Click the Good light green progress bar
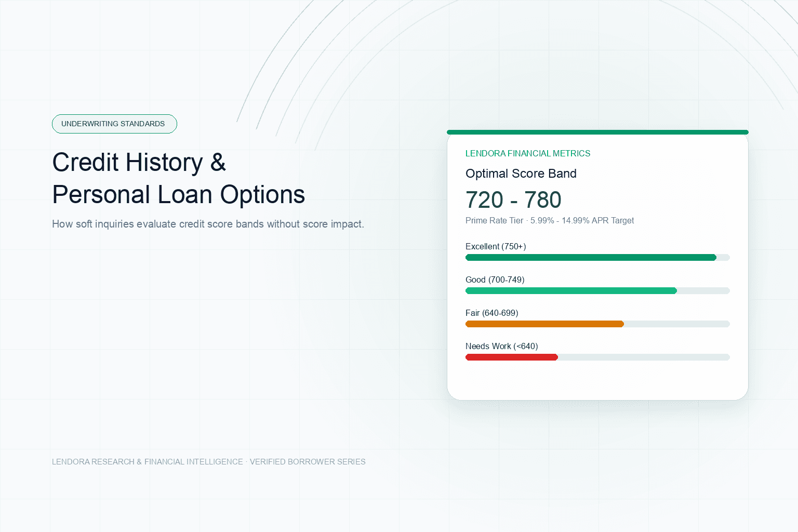Viewport: 798px width, 532px height. [x=571, y=291]
